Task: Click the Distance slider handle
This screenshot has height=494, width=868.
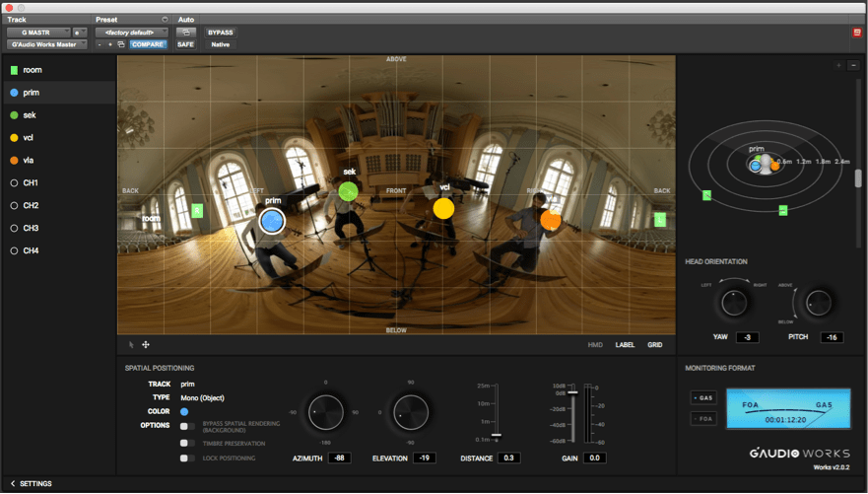Action: point(497,435)
